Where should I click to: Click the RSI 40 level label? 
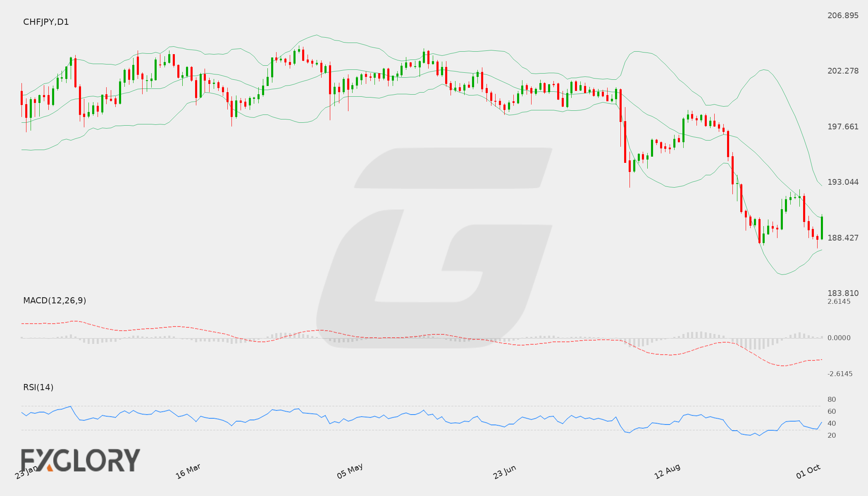click(832, 423)
